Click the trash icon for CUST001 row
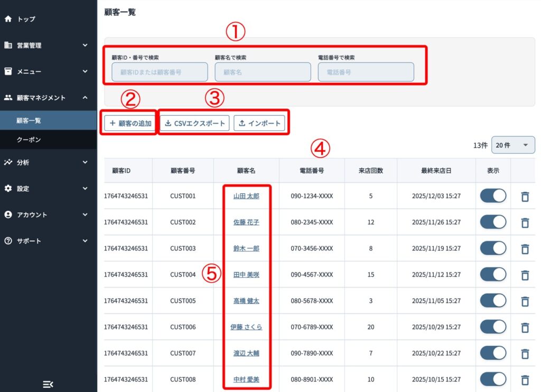This screenshot has height=392, width=541. 525,197
